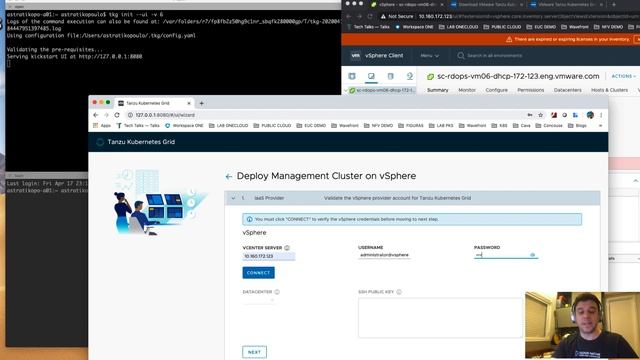Open the Summary tab in vSphere
Screen dimensions: 640x360
438,90
